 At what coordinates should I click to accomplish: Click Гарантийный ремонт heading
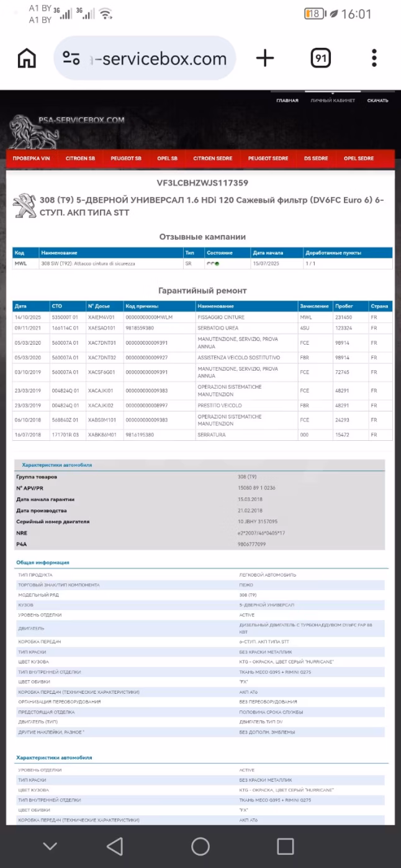(x=202, y=290)
